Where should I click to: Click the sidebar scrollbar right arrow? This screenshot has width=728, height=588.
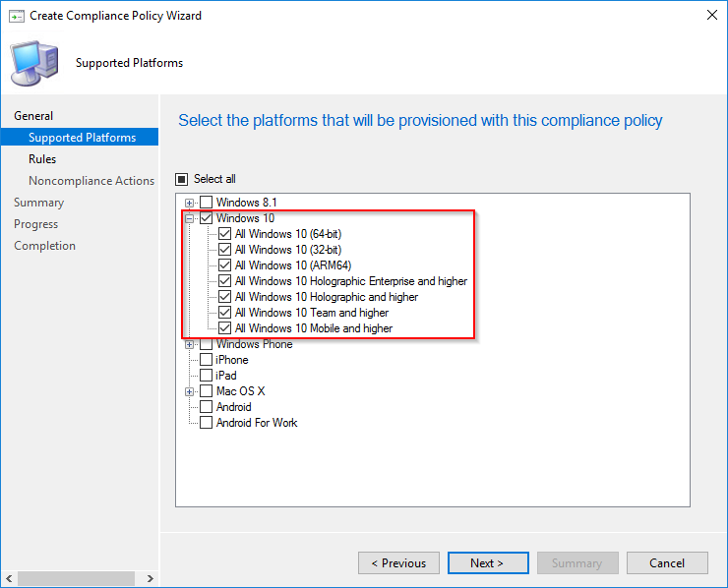click(x=150, y=579)
